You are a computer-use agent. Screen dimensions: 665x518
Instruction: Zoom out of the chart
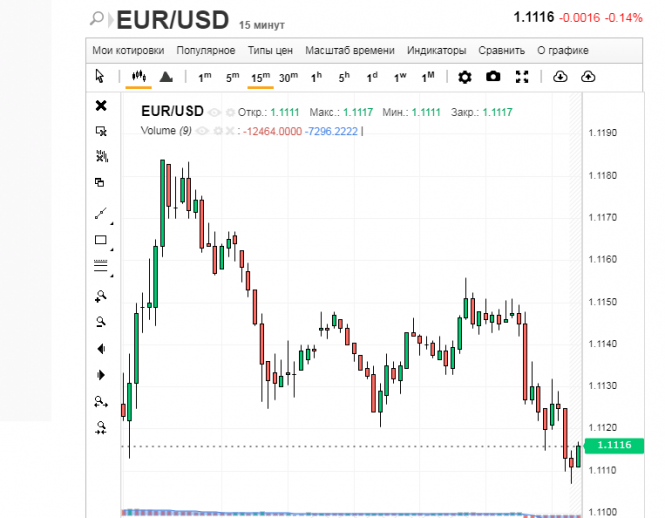click(101, 322)
